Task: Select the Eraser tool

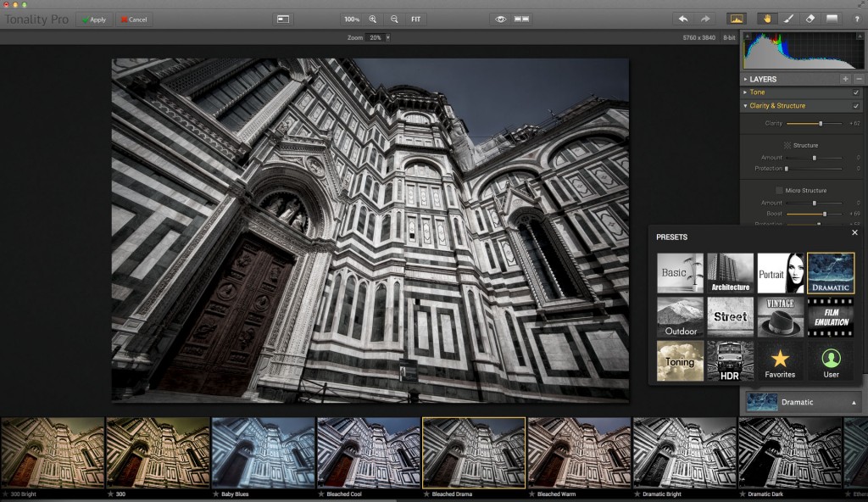Action: coord(810,19)
